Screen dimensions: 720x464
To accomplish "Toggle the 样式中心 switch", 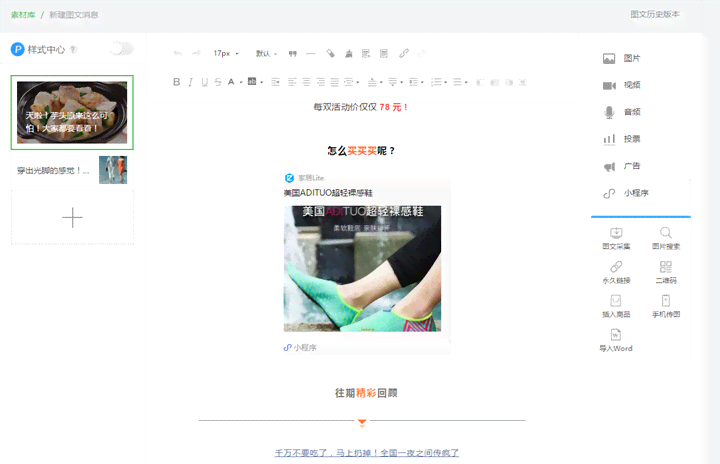I will [x=122, y=48].
